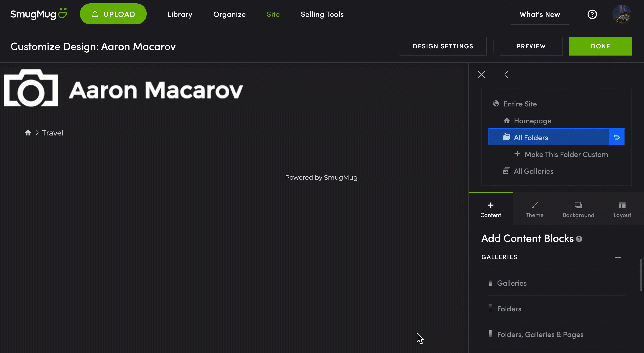Image resolution: width=644 pixels, height=353 pixels.
Task: Click the camera logo image
Action: click(31, 88)
